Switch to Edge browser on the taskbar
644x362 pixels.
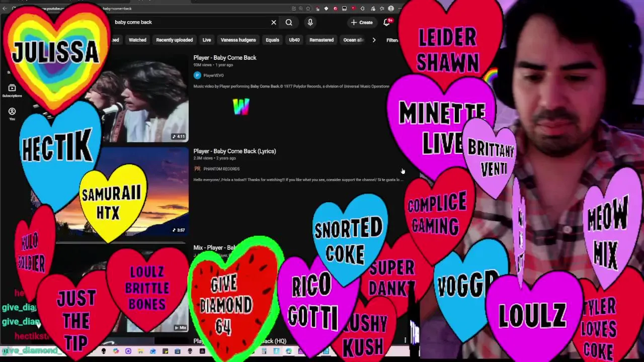point(289,351)
